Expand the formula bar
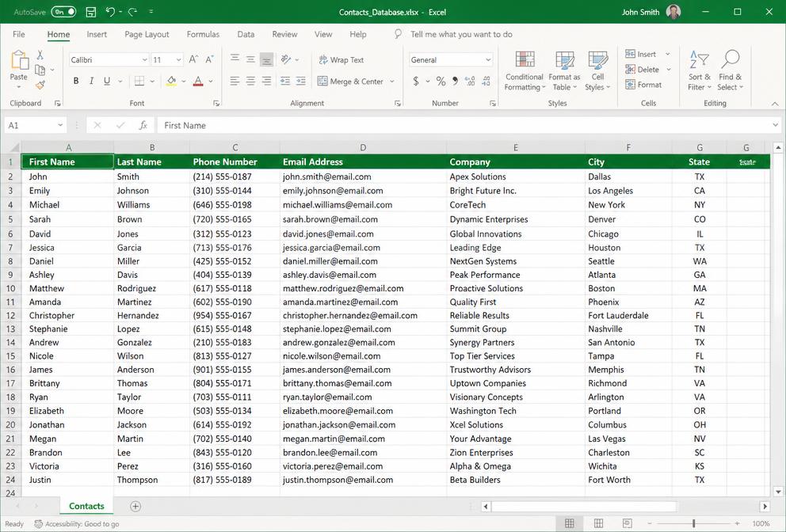 [x=775, y=125]
